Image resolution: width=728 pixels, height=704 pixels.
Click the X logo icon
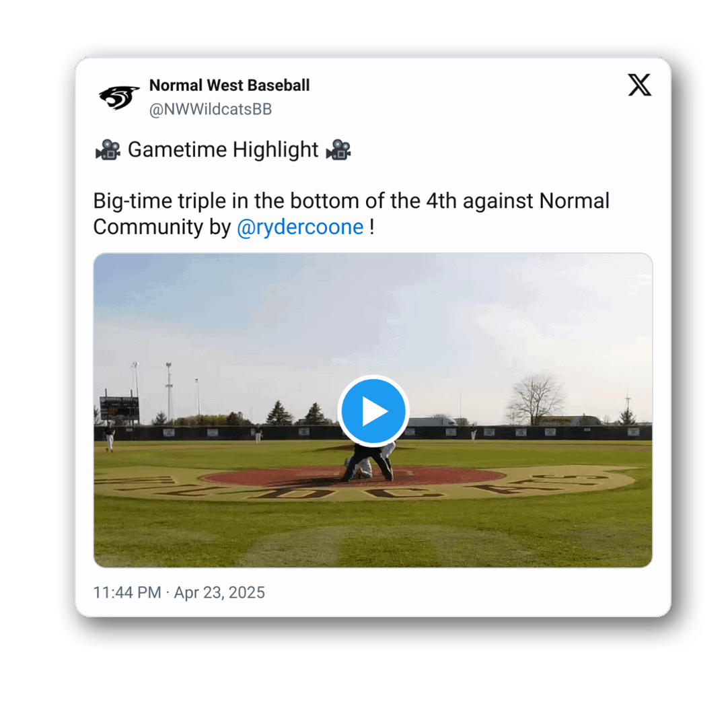coord(639,85)
